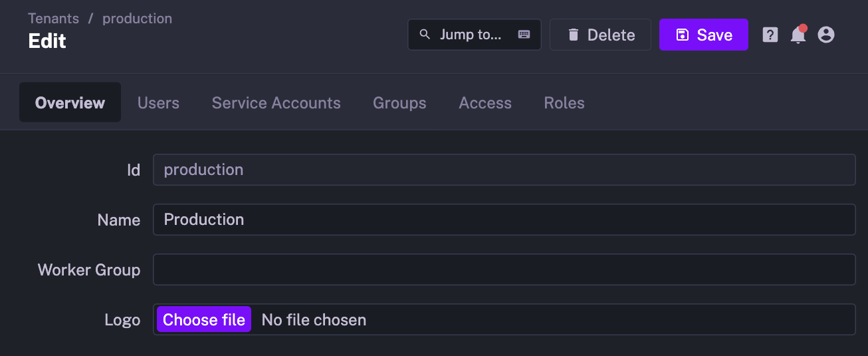868x356 pixels.
Task: Switch to the Users tab
Action: (x=158, y=103)
